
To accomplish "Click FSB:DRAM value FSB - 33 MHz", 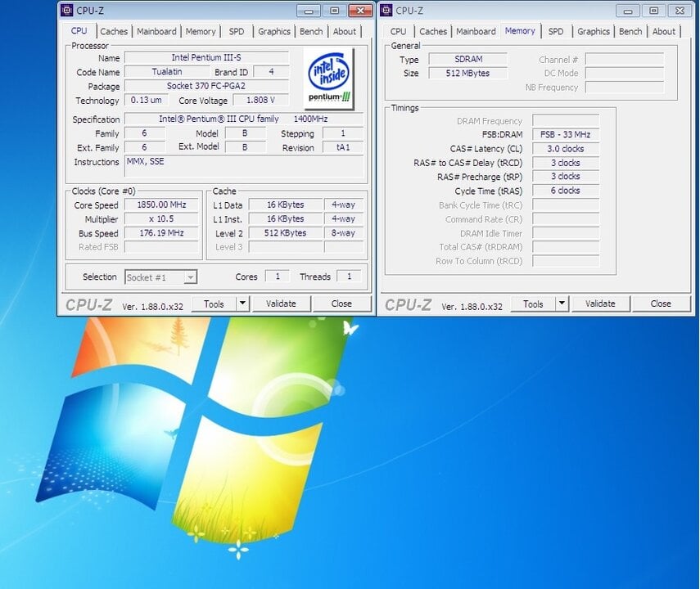I will pyautogui.click(x=566, y=134).
